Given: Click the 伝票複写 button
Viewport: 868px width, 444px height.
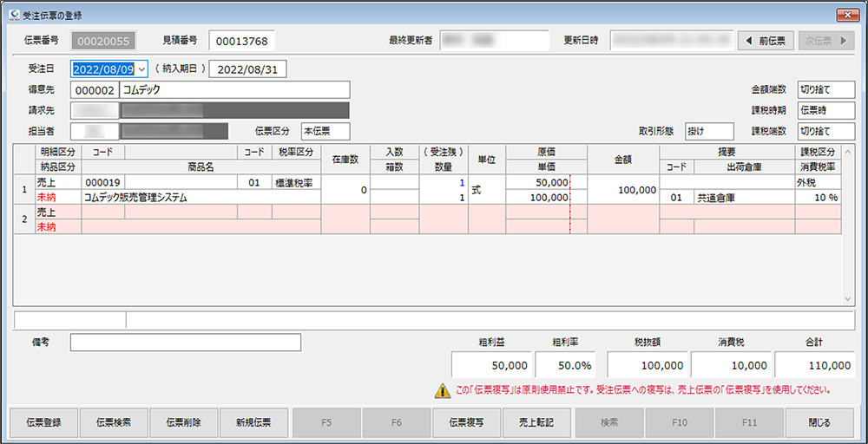Looking at the screenshot, I should (466, 423).
